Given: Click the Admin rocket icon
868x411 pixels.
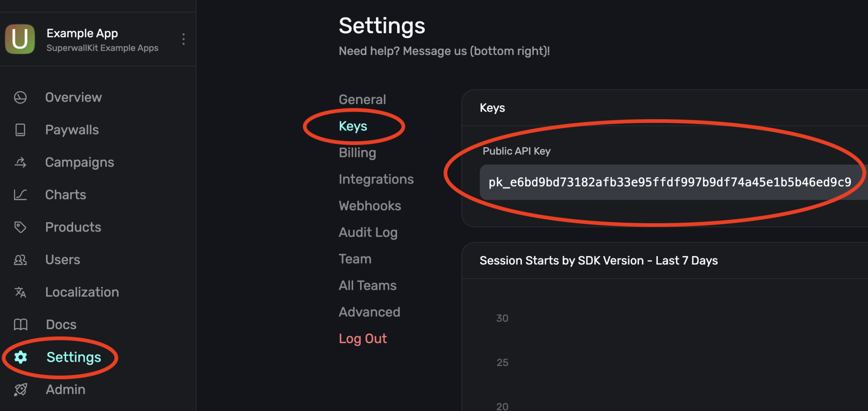Looking at the screenshot, I should coord(20,389).
